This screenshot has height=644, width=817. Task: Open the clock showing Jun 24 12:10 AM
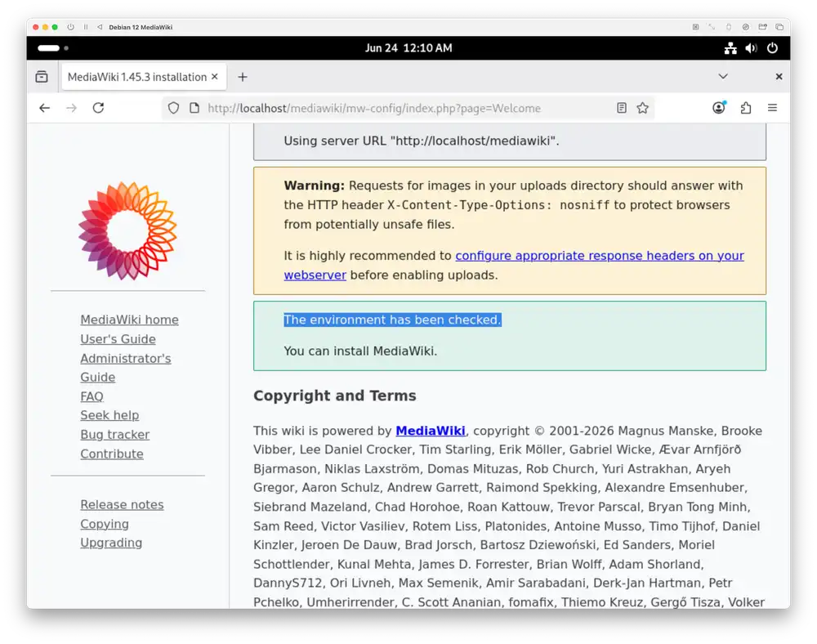408,48
